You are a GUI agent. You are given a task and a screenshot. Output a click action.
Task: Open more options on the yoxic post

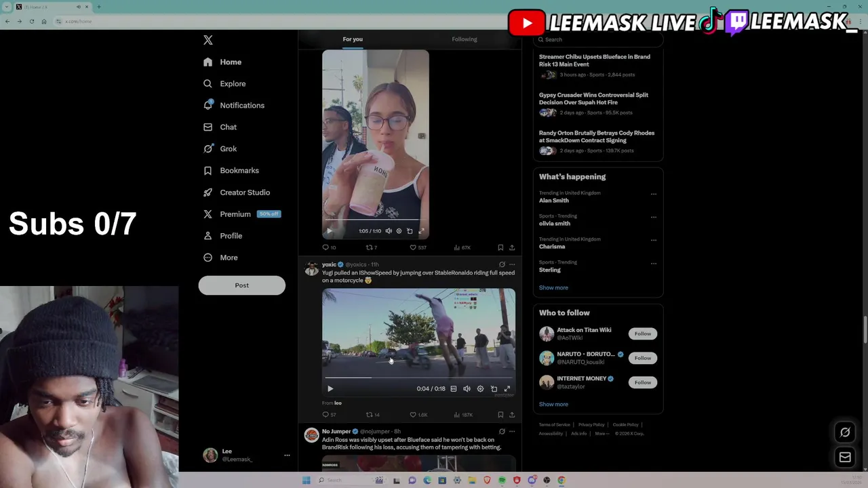coord(512,264)
